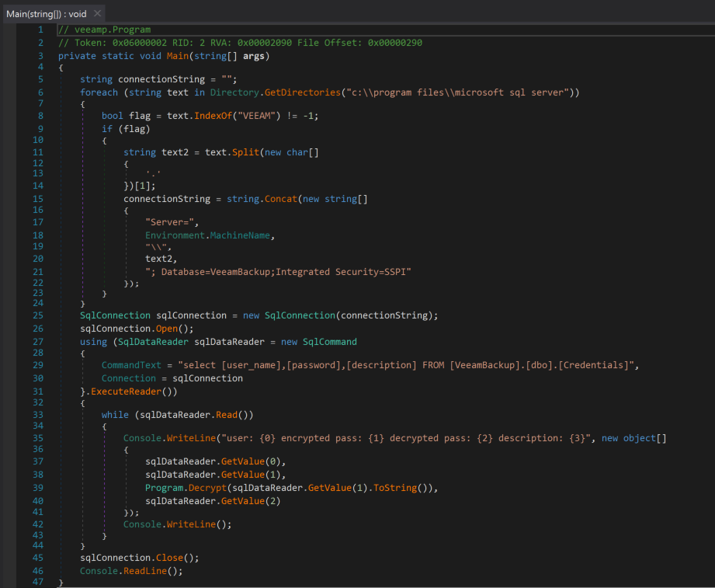Click the Program class on line 39
The image size is (715, 588).
(164, 488)
